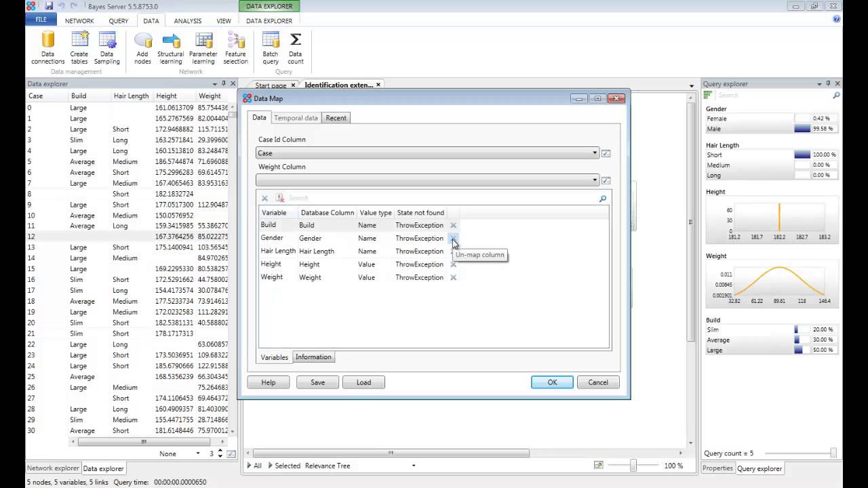The height and width of the screenshot is (488, 868).
Task: Cancel the Data Map dialog
Action: [x=598, y=382]
